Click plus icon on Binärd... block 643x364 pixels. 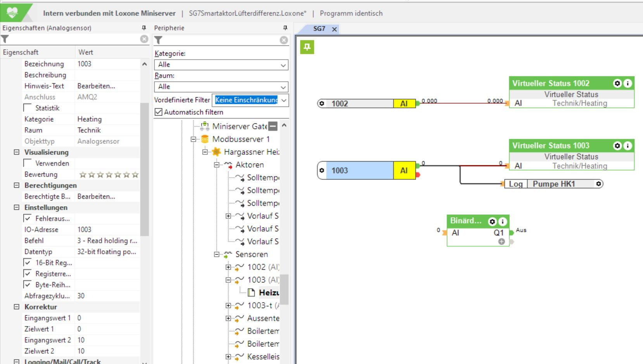pyautogui.click(x=501, y=242)
